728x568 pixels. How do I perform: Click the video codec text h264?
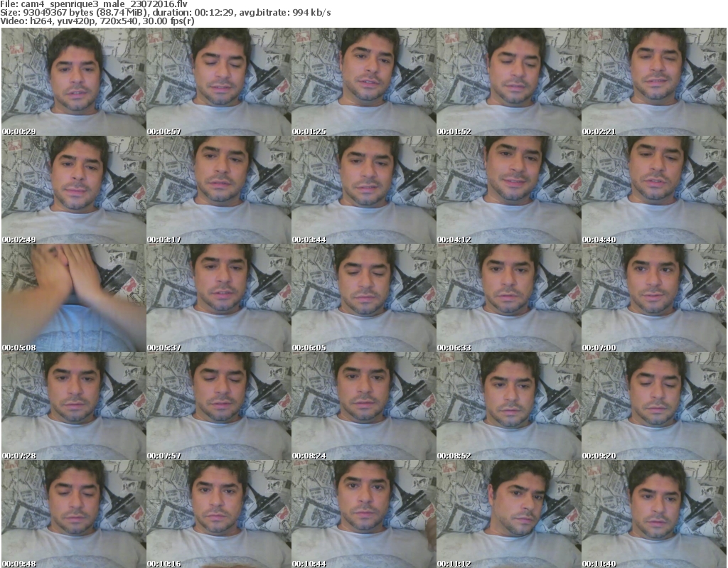point(41,21)
